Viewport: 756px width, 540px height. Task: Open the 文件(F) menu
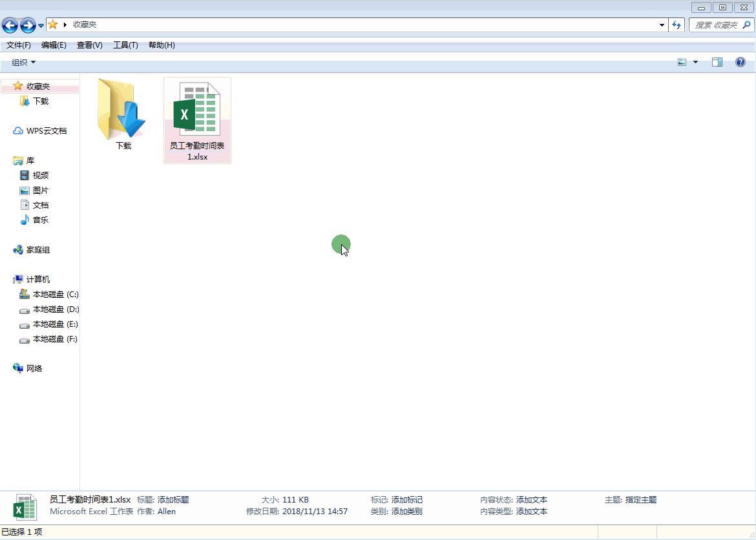coord(19,45)
